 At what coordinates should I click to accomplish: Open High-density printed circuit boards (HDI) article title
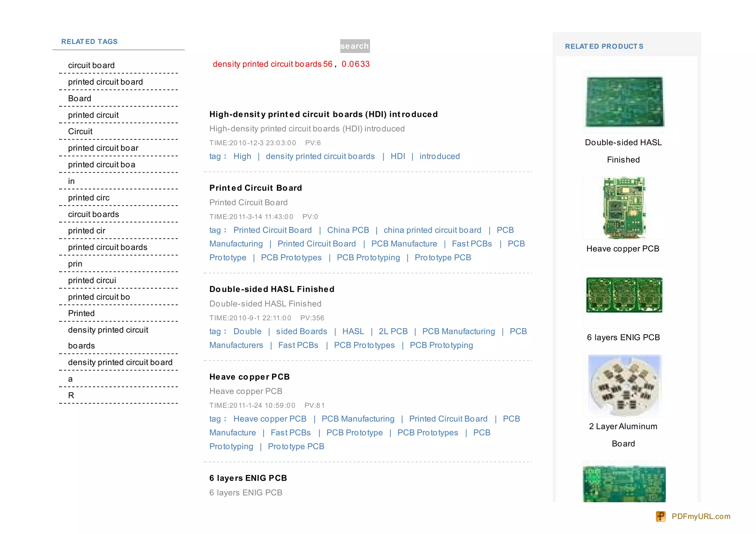pyautogui.click(x=323, y=114)
